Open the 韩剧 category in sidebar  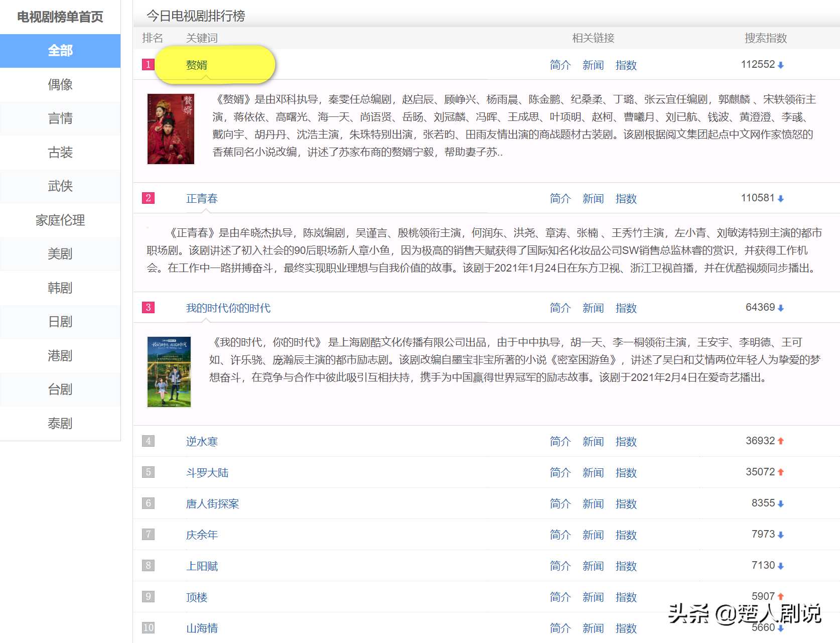coord(60,288)
